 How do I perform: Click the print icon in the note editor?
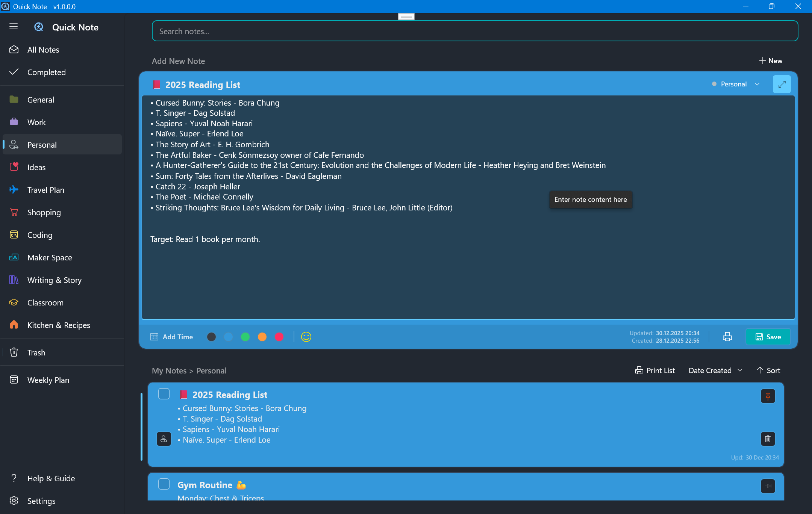pos(727,337)
